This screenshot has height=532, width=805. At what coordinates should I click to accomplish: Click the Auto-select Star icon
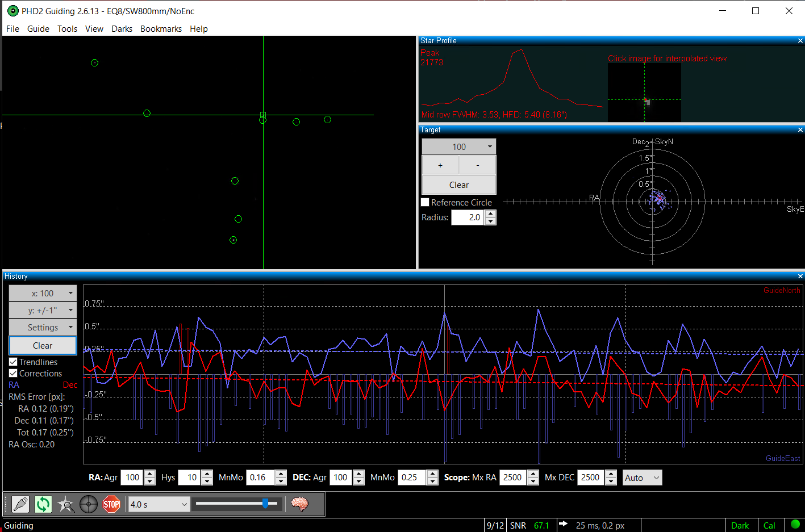66,504
